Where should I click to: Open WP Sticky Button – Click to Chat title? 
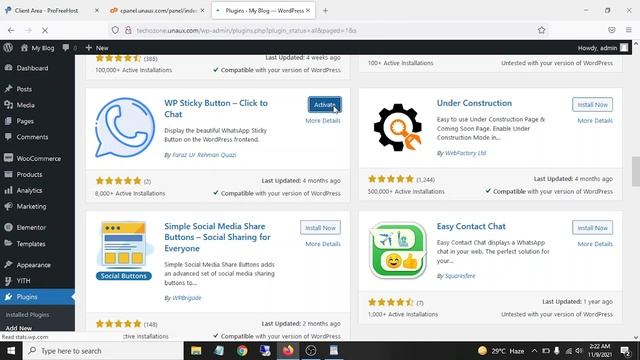pos(216,109)
